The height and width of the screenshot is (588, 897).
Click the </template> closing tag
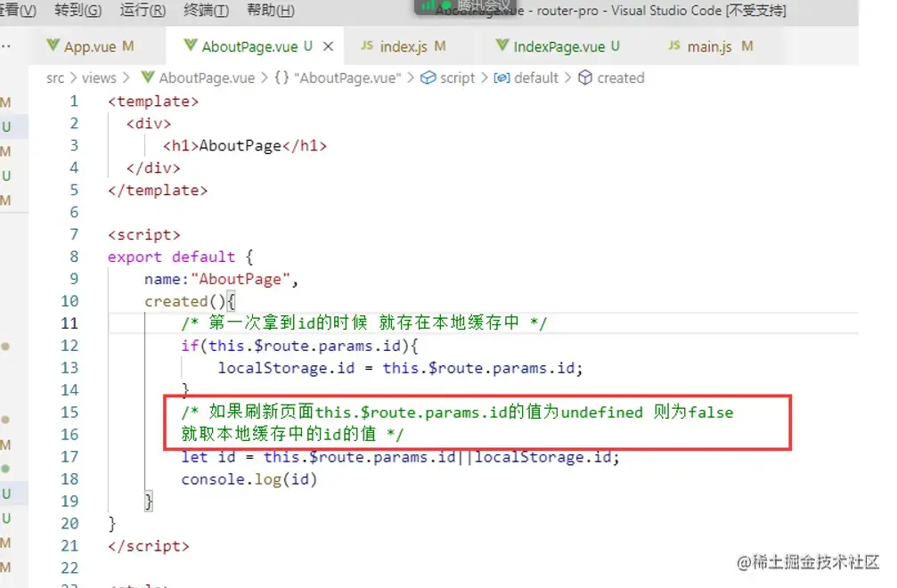pyautogui.click(x=158, y=190)
